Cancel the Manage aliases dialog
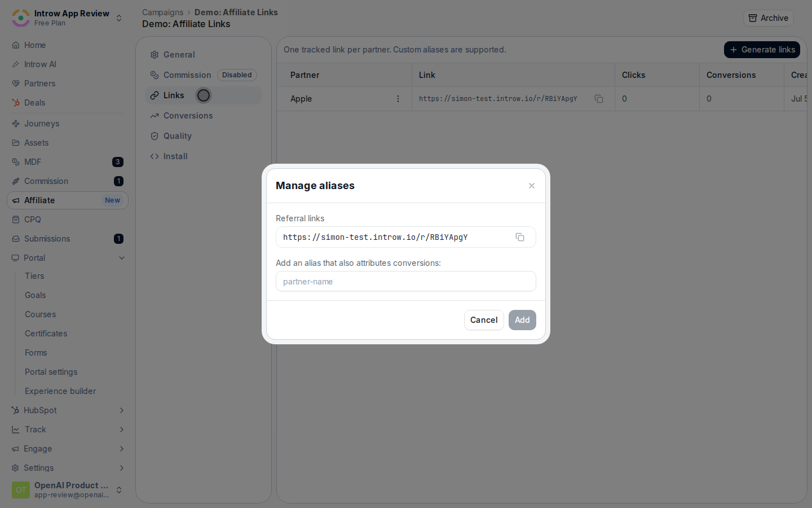 point(484,320)
